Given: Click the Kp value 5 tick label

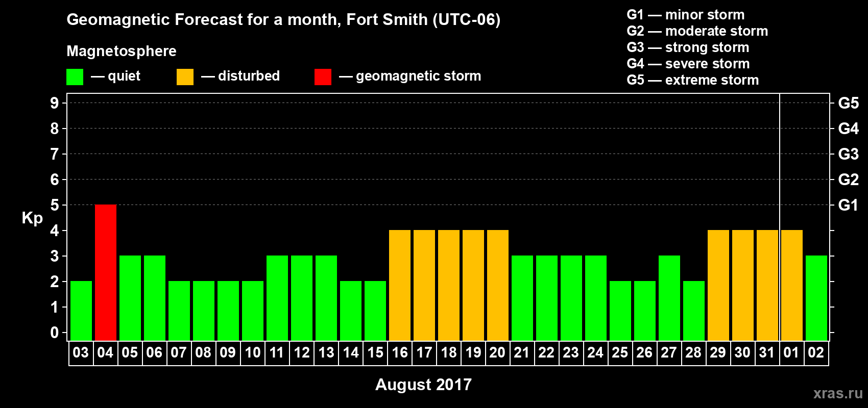Looking at the screenshot, I should coord(55,205).
